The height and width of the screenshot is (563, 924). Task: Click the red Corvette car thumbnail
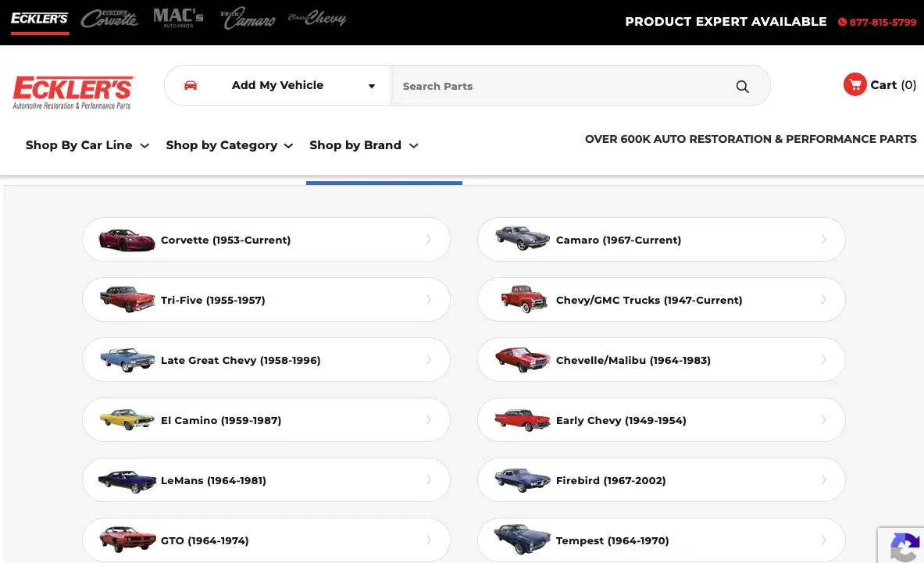127,240
